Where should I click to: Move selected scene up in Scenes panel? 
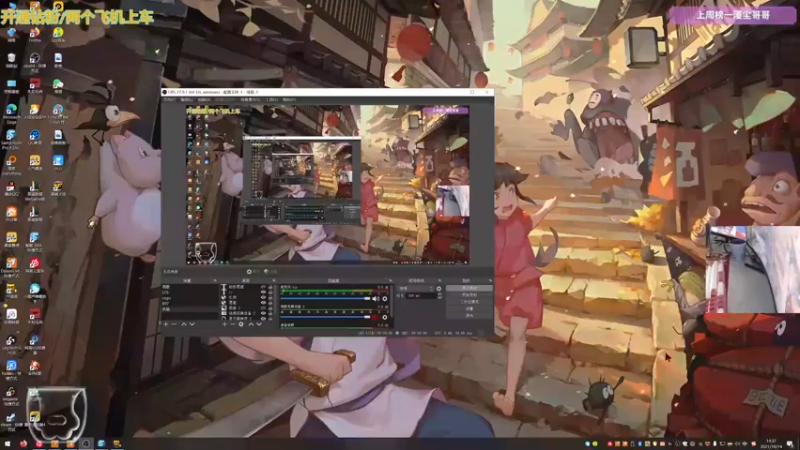[184, 324]
